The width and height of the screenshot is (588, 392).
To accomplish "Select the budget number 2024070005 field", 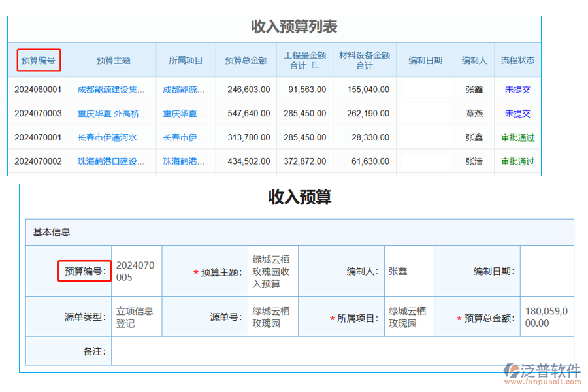I will [135, 270].
